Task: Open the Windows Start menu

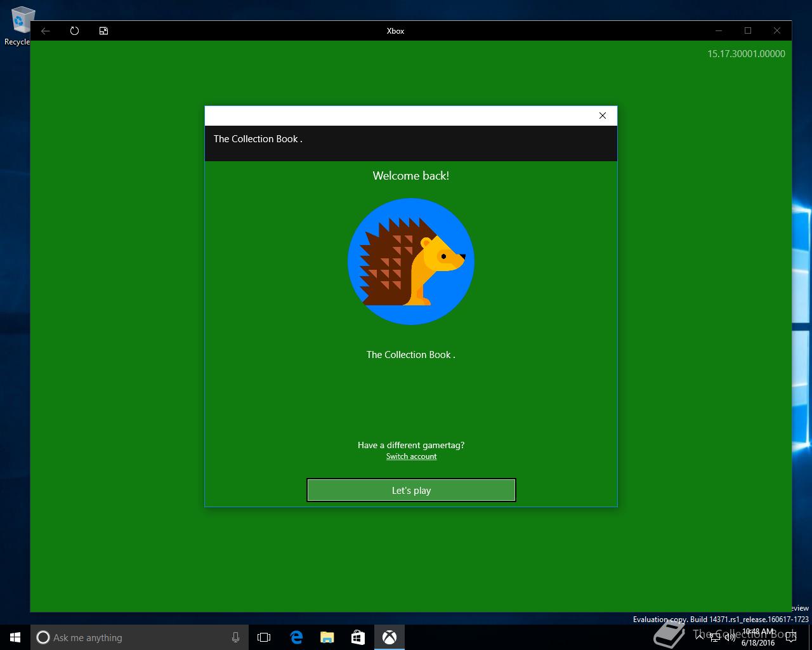Action: pyautogui.click(x=15, y=637)
